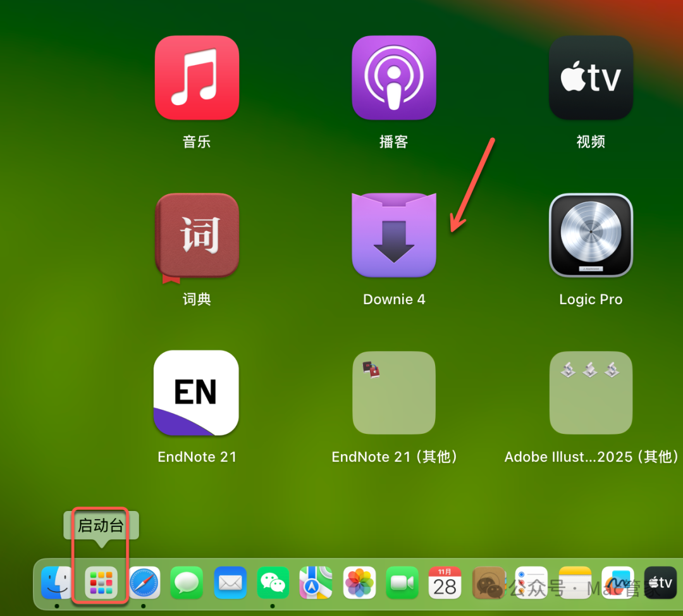Open the 词典 (Dictionary) app
683x616 pixels.
click(x=197, y=236)
